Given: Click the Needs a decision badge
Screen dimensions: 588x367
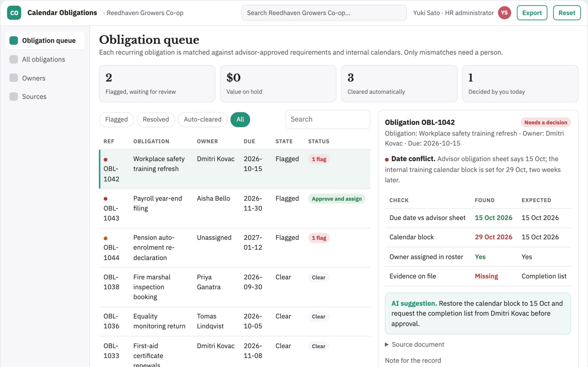Looking at the screenshot, I should click(546, 122).
